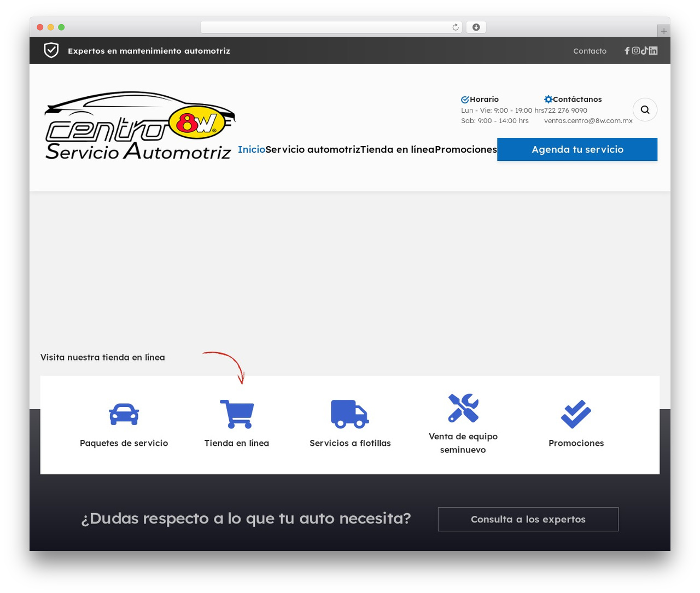Click the truck icon for flotillas

click(x=350, y=414)
